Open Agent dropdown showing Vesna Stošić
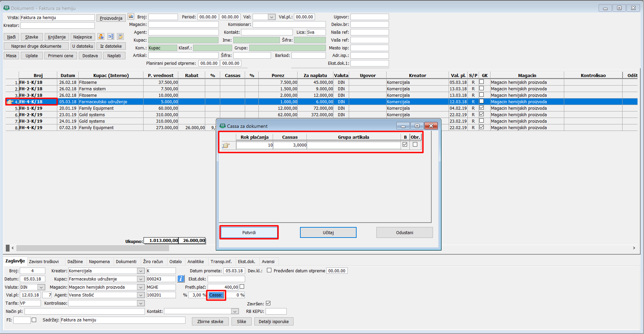 coord(141,295)
